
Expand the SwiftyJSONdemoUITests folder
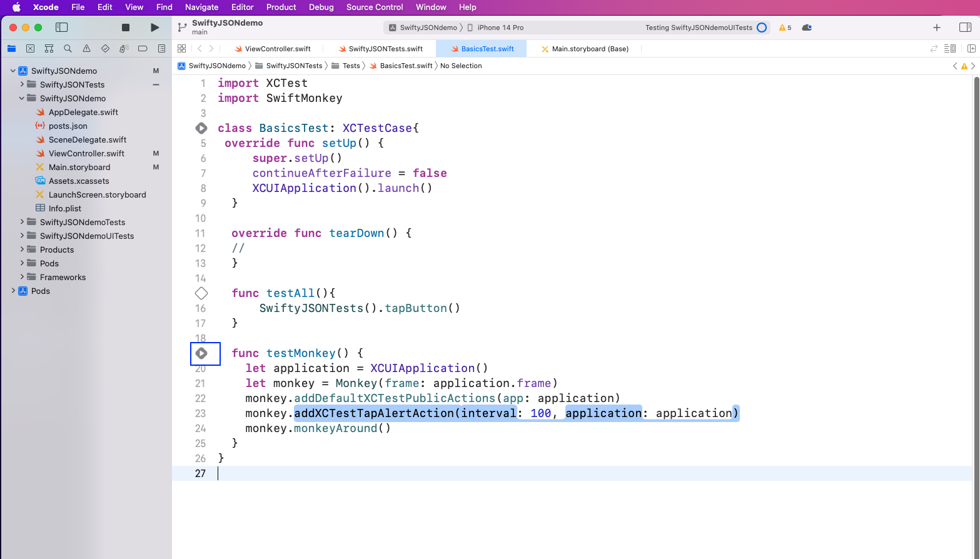click(x=22, y=236)
